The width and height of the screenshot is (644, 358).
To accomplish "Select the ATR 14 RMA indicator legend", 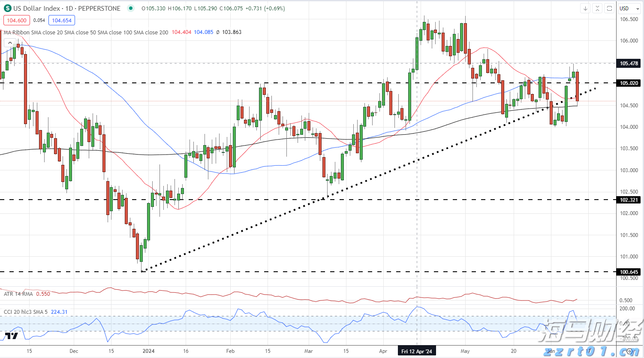I will 18,294.
